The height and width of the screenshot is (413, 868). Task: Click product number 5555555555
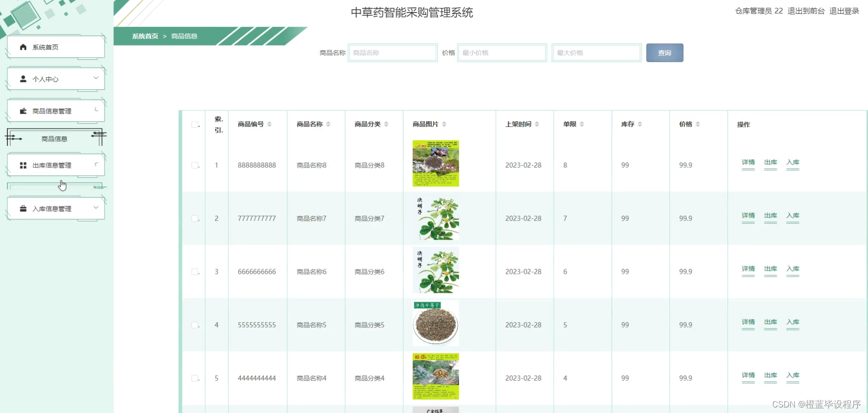257,325
